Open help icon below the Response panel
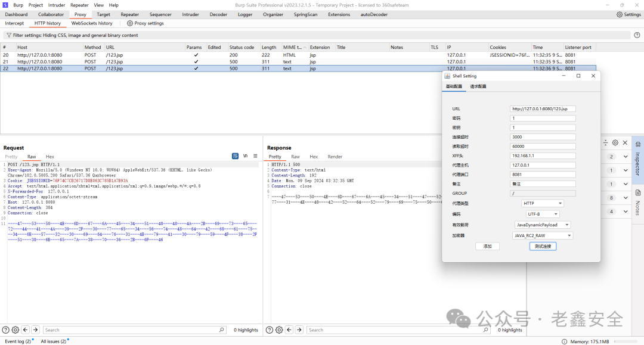The width and height of the screenshot is (644, 345). tap(269, 330)
